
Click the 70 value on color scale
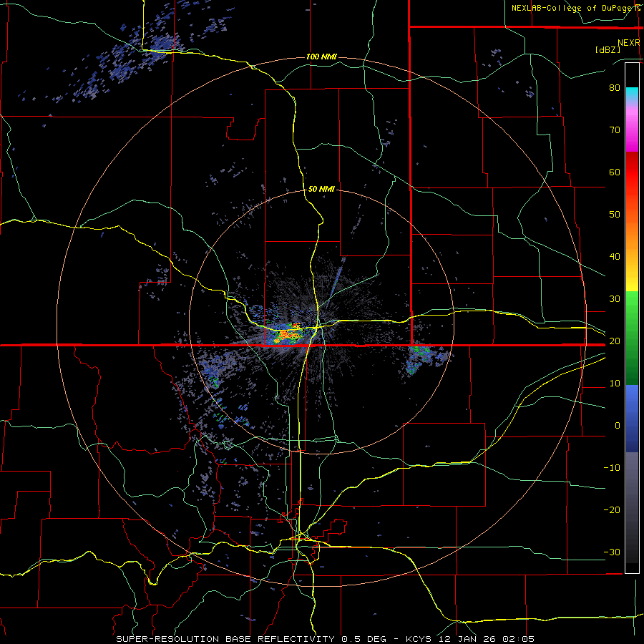tap(615, 130)
